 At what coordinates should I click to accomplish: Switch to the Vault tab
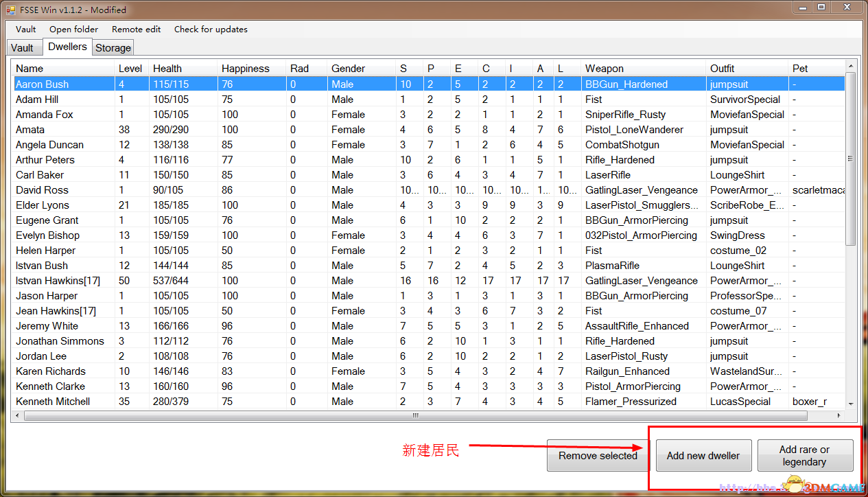click(22, 48)
